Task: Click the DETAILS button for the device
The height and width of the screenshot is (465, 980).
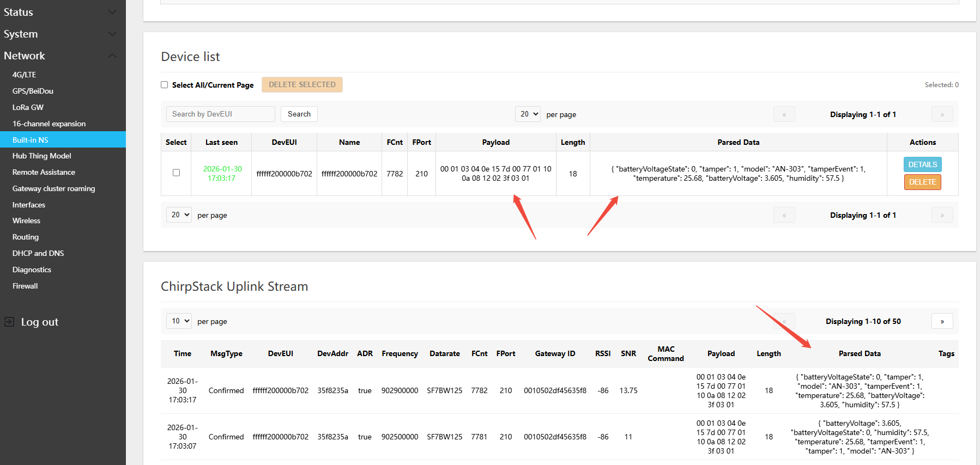Action: (x=922, y=164)
